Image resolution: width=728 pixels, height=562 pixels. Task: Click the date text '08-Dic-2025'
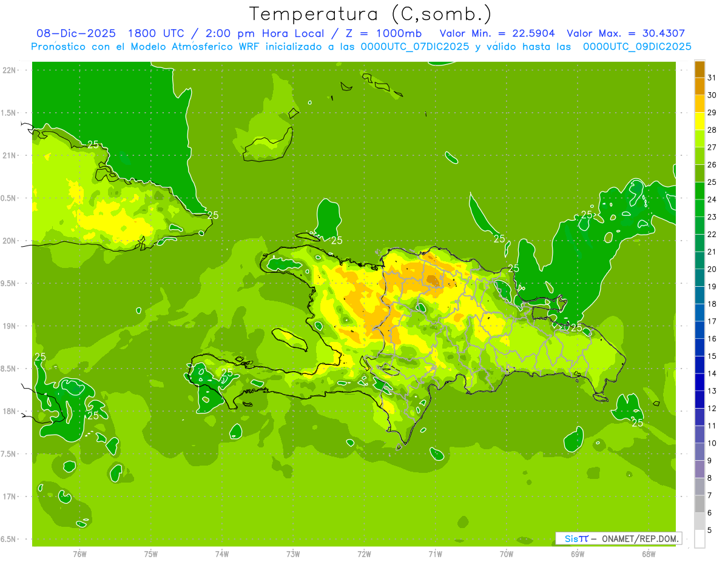tap(78, 33)
